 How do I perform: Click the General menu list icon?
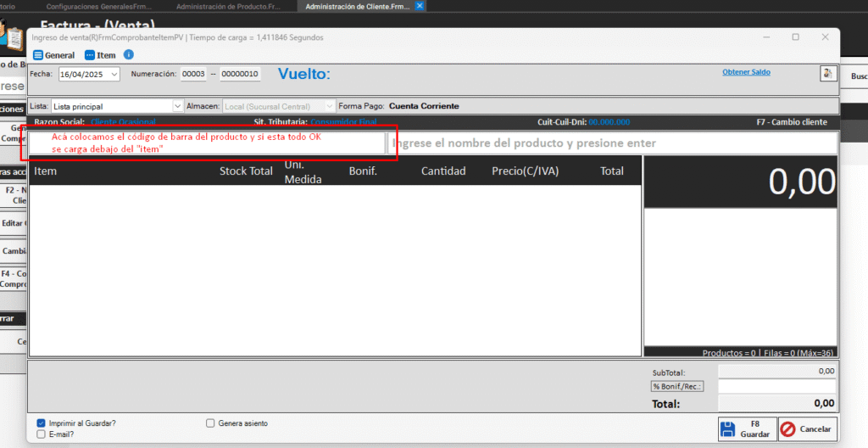tap(37, 55)
